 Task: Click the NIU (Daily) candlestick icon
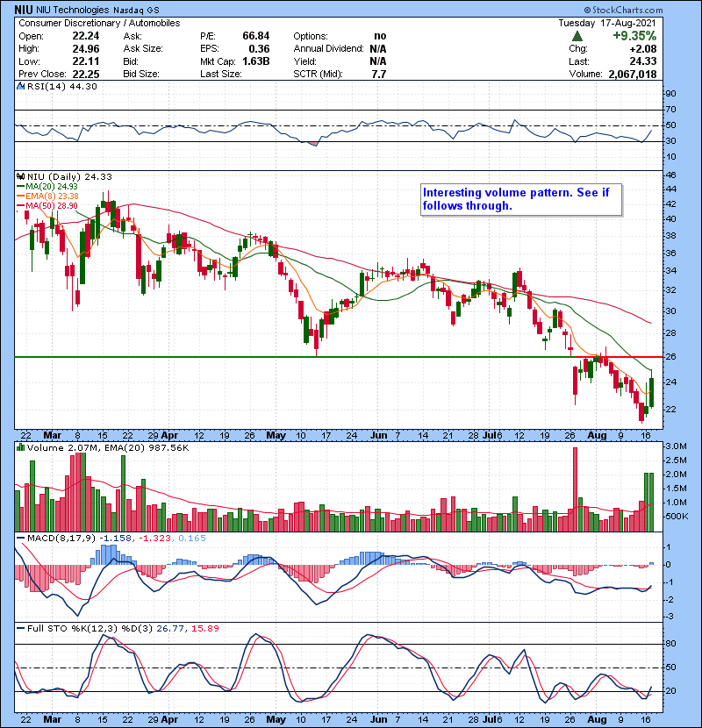(x=20, y=176)
